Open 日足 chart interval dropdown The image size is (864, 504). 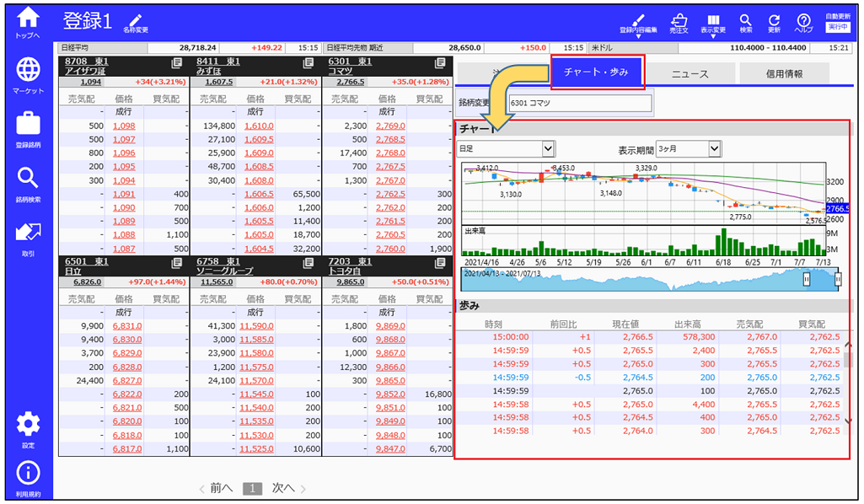coord(506,148)
